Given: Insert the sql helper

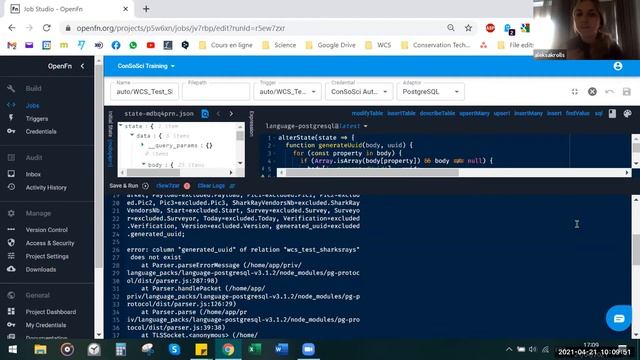Looking at the screenshot, I should tap(598, 113).
